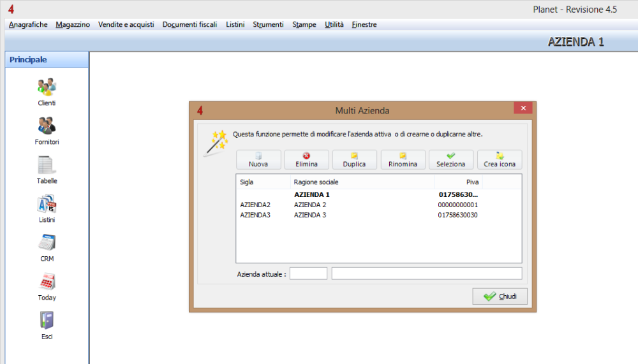Focus the Azienda attuale code field

[308, 273]
